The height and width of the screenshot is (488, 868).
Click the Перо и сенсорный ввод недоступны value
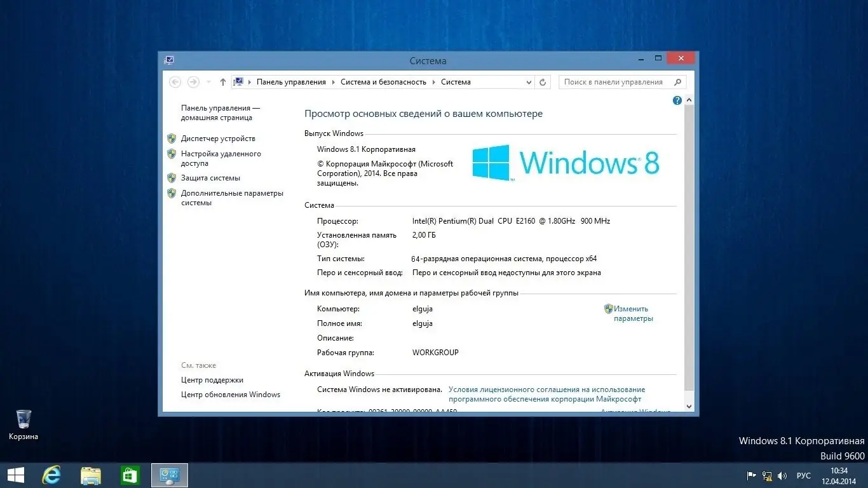[x=506, y=273]
